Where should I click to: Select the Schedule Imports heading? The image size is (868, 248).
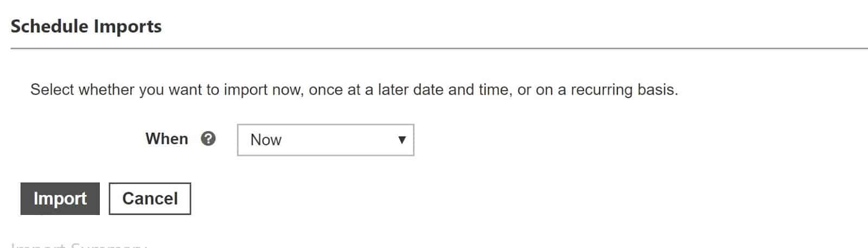pyautogui.click(x=86, y=27)
